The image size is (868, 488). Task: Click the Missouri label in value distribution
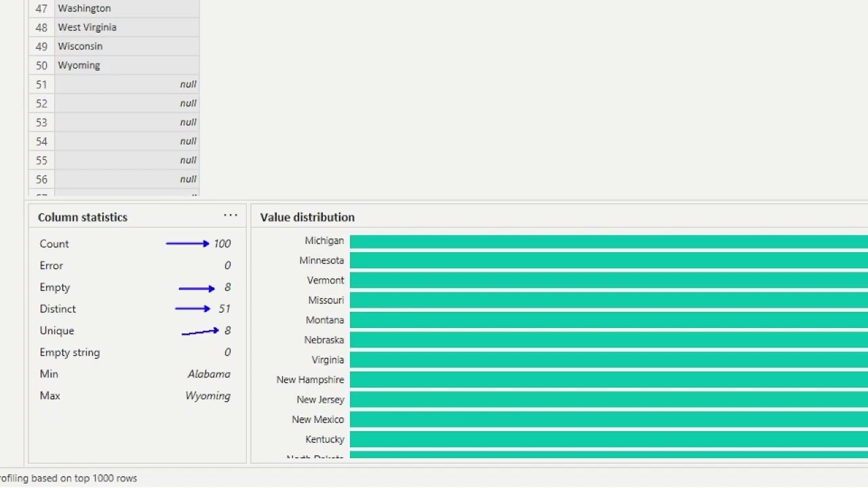click(326, 300)
